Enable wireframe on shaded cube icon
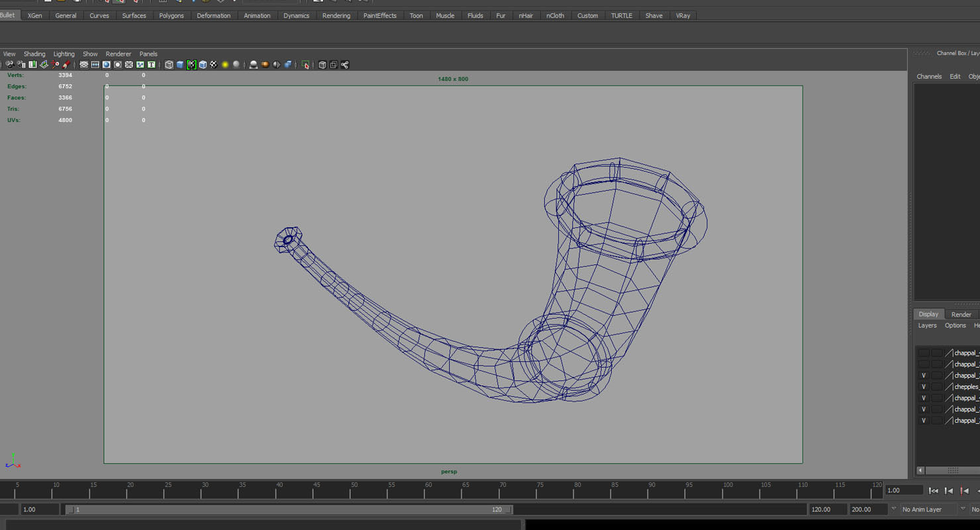This screenshot has width=980, height=530. click(x=203, y=65)
